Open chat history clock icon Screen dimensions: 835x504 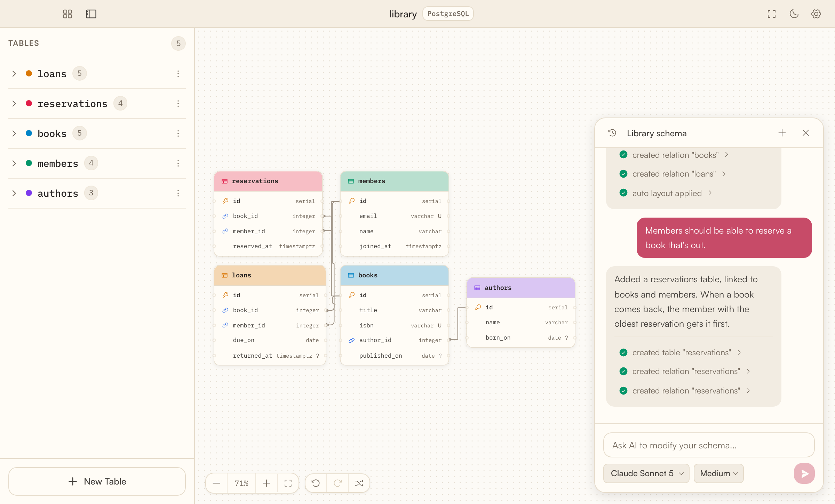point(612,133)
